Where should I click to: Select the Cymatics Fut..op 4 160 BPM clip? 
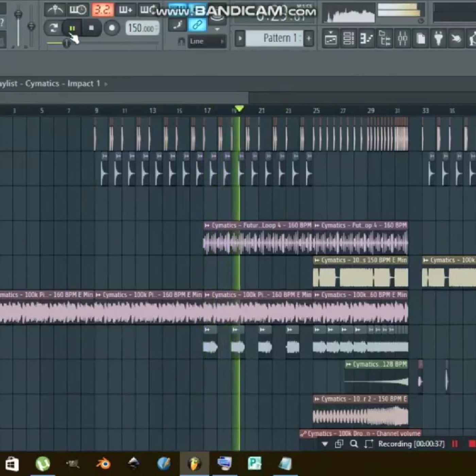pyautogui.click(x=360, y=238)
